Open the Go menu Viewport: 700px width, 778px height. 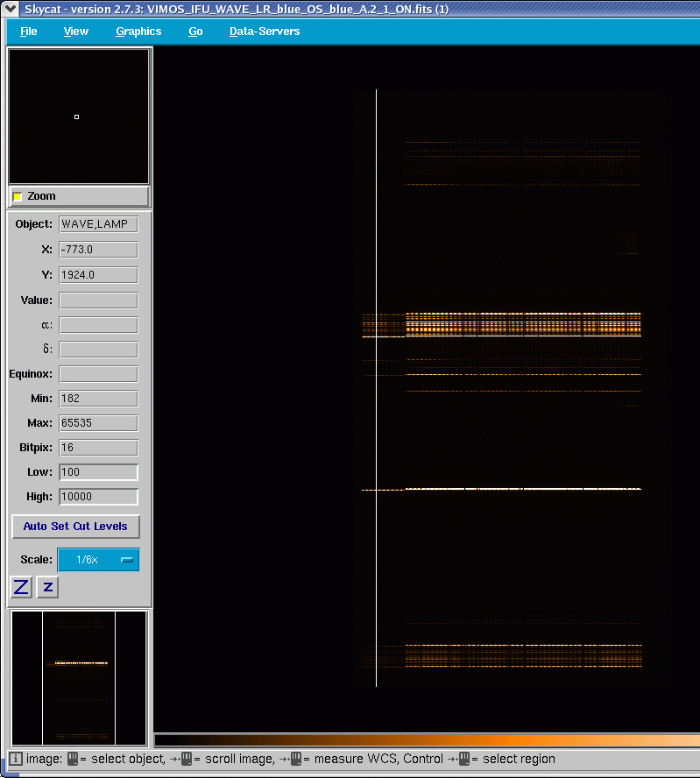(x=195, y=32)
